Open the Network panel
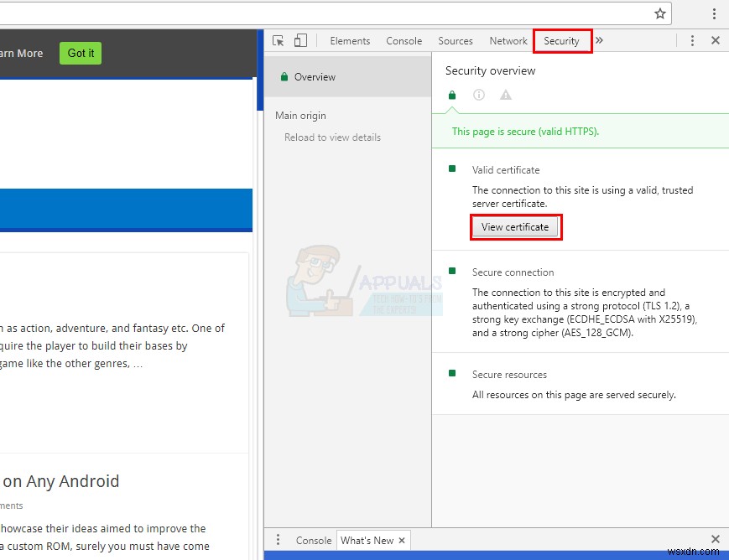This screenshot has width=729, height=560. point(508,40)
